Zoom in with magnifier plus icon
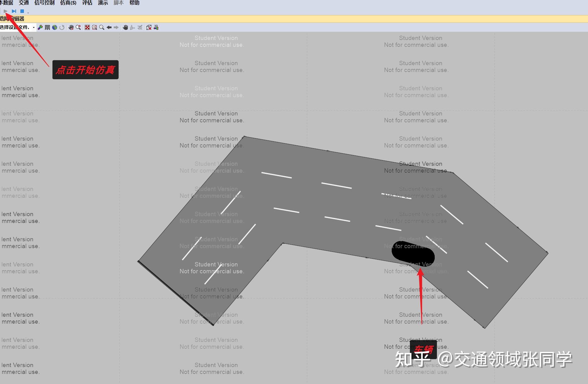 (95, 27)
